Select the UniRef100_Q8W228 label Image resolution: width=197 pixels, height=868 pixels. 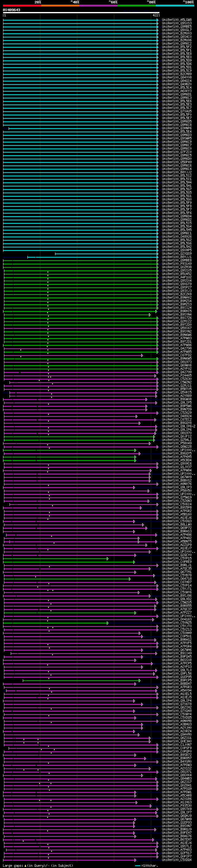(x=177, y=447)
